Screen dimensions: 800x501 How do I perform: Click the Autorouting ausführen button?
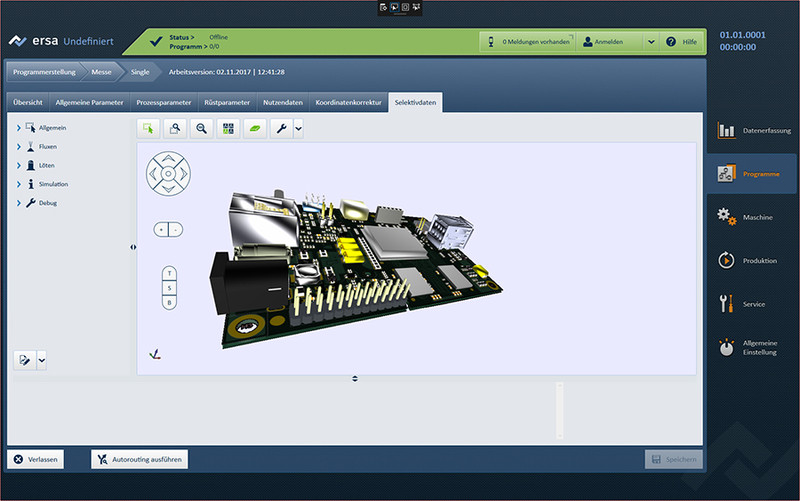click(x=139, y=460)
